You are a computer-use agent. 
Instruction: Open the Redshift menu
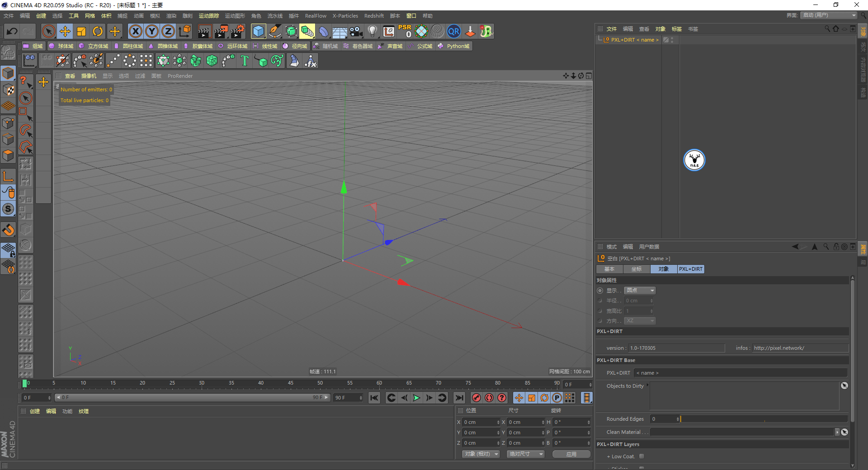(x=374, y=16)
